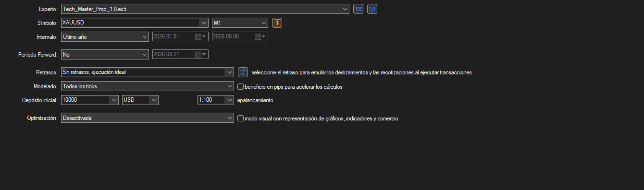Open symbol specification dollar icon
Image resolution: width=644 pixels, height=190 pixels.
click(x=277, y=23)
